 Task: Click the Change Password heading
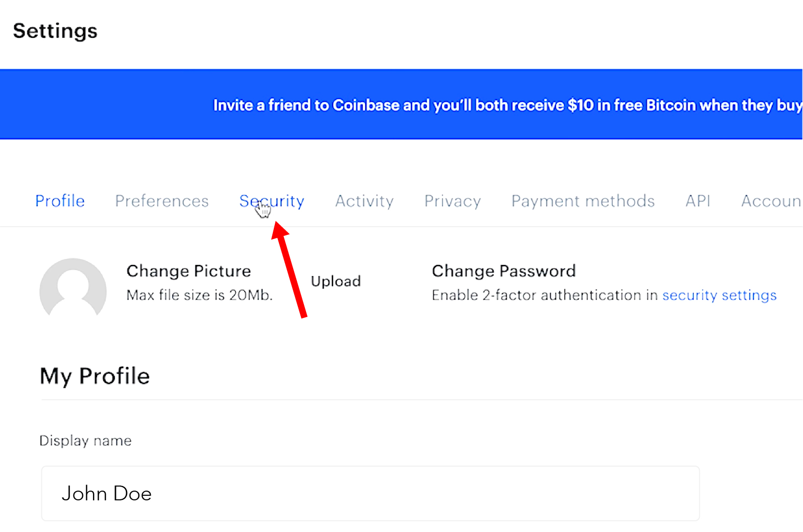tap(504, 271)
